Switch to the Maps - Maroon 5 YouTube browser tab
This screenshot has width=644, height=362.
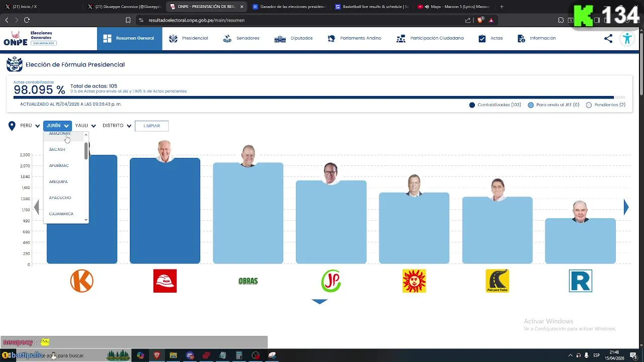point(454,7)
